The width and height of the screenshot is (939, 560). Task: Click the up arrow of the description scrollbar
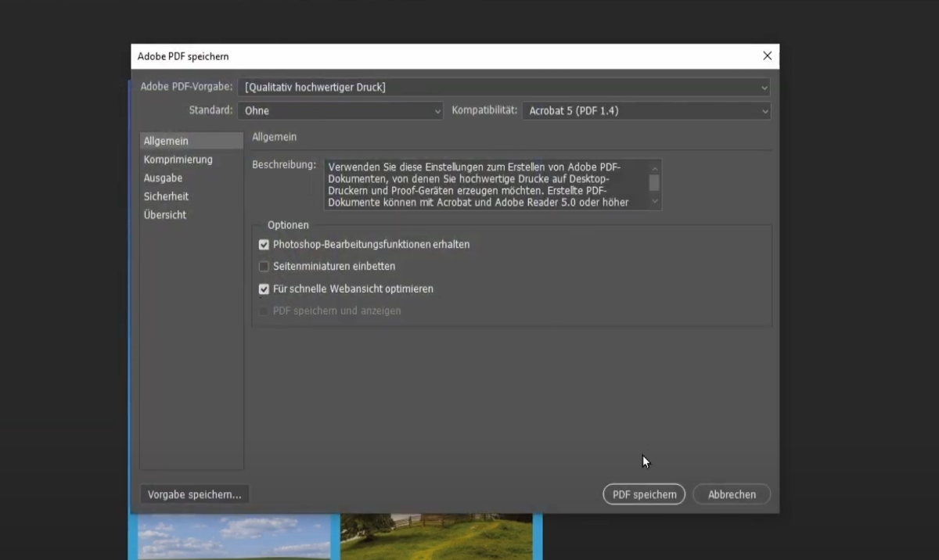653,166
